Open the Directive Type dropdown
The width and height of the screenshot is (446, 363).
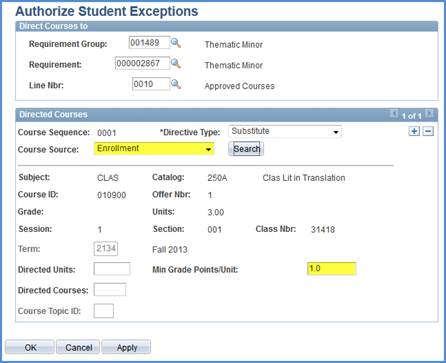tap(285, 131)
